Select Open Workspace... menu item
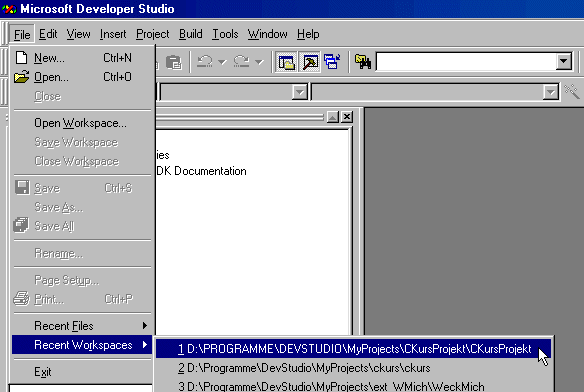The image size is (584, 392). pos(82,123)
